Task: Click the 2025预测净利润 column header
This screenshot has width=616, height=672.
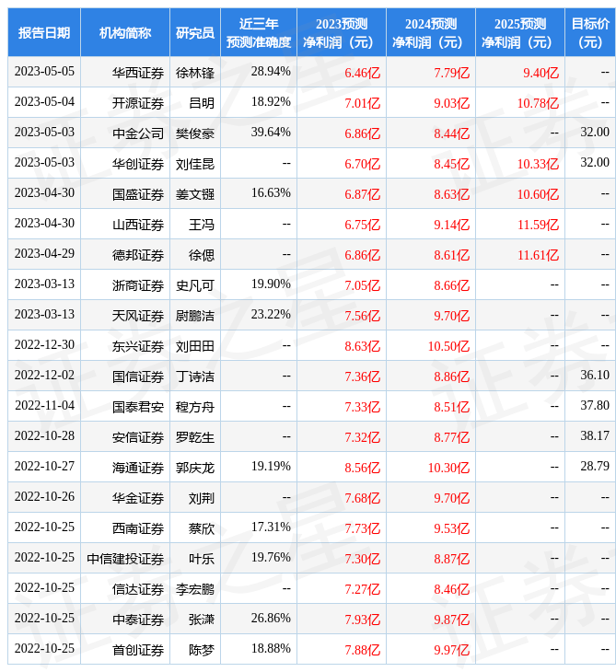Action: [520, 32]
